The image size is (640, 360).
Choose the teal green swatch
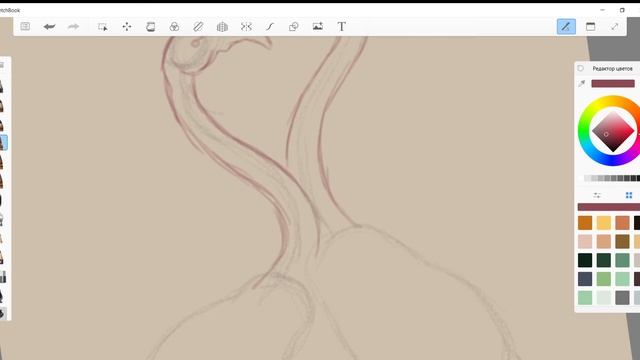tap(622, 260)
